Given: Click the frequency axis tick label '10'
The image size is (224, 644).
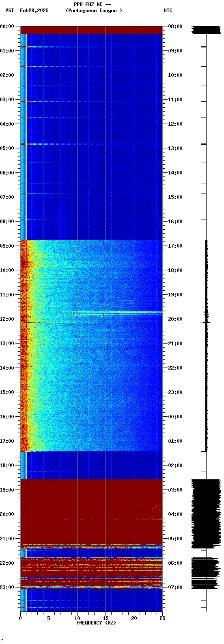Looking at the screenshot, I should point(77,618).
